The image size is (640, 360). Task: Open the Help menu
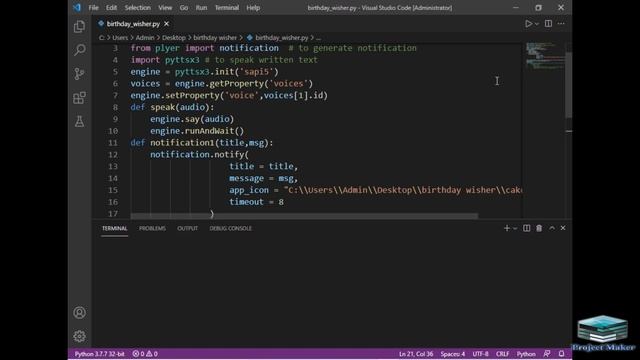click(253, 8)
